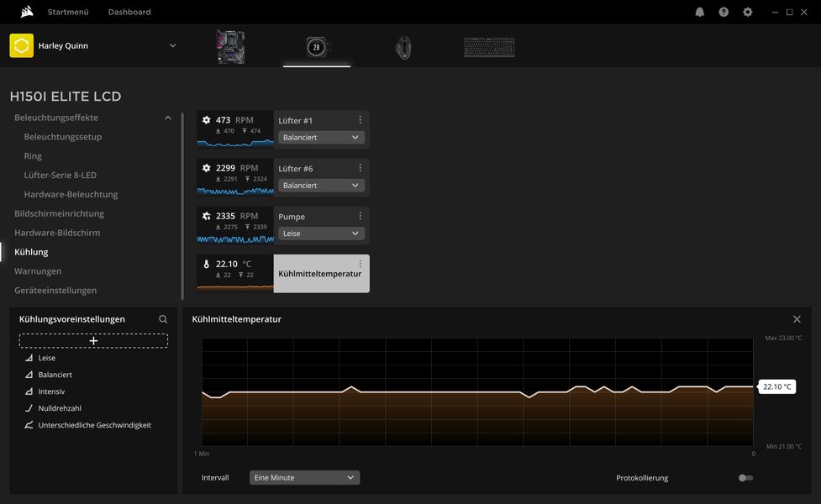This screenshot has height=504, width=821.
Task: Minimize the iCUE window
Action: pos(775,12)
